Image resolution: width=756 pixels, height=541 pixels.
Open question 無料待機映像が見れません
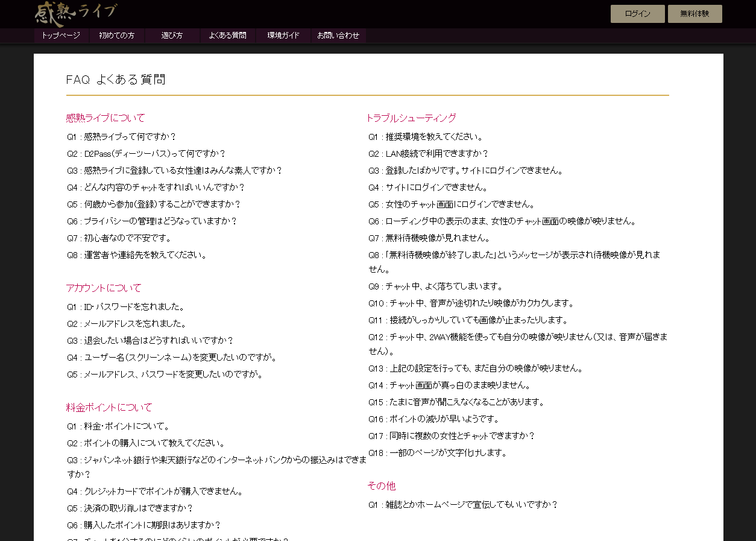pos(430,238)
